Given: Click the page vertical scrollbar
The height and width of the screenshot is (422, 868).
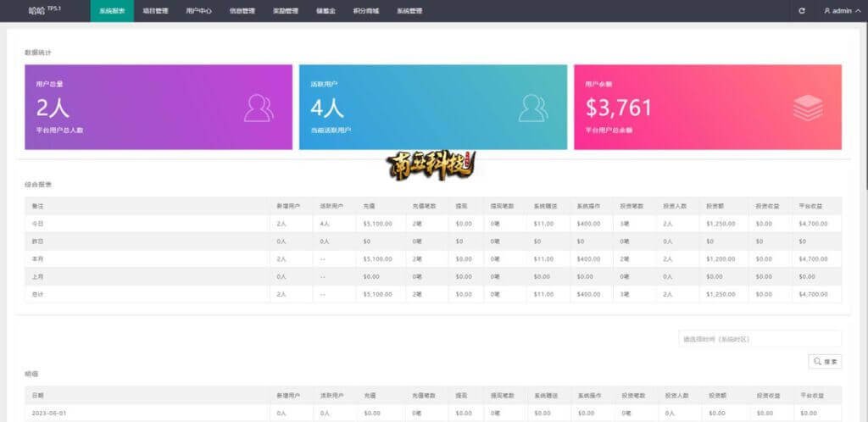Looking at the screenshot, I should pyautogui.click(x=865, y=102).
